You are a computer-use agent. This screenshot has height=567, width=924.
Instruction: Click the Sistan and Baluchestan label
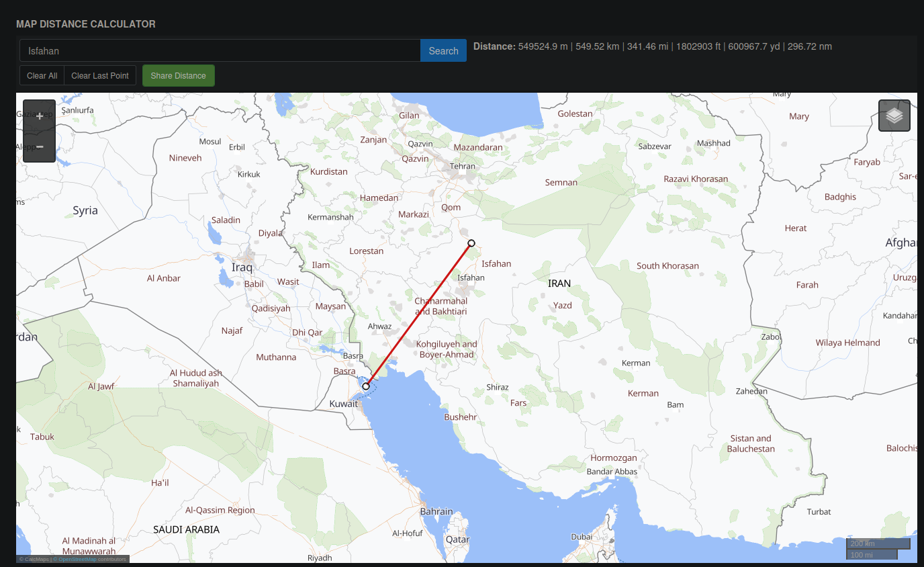[x=751, y=443]
